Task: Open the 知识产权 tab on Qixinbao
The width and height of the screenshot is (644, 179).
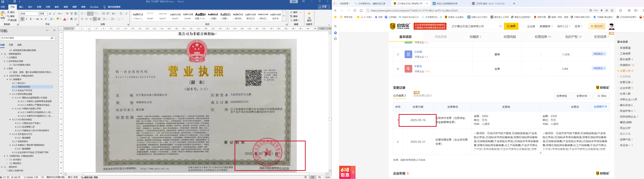Action: [x=574, y=37]
